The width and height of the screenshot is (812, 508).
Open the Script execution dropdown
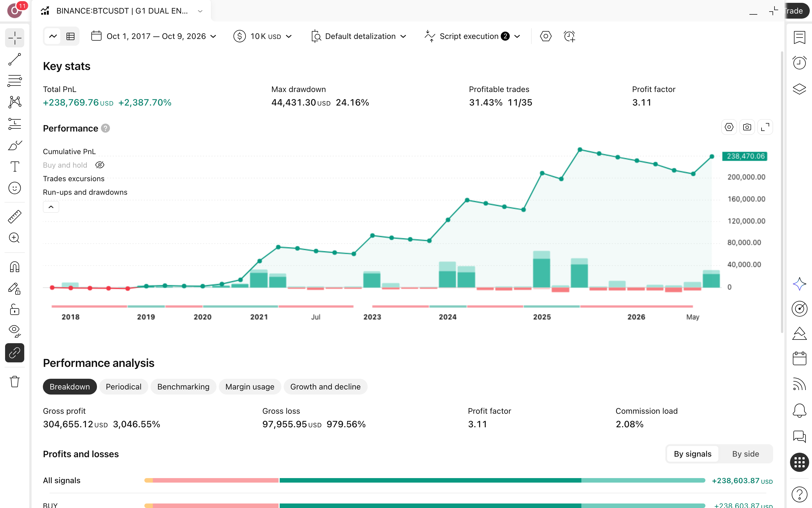coord(473,36)
